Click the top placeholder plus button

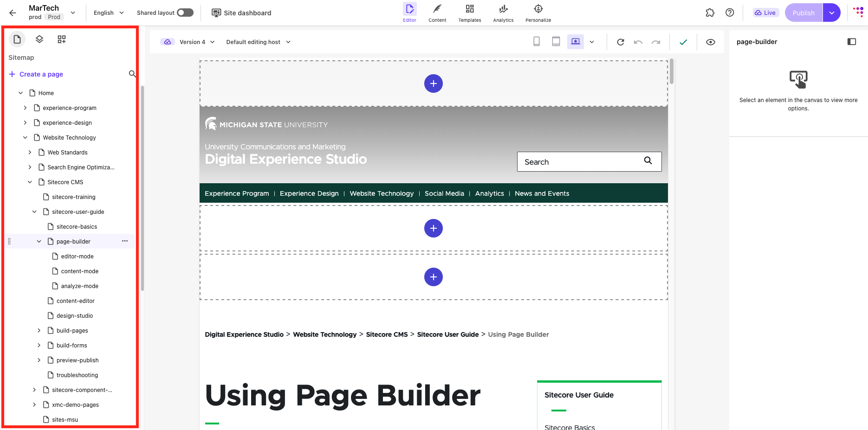(x=434, y=83)
